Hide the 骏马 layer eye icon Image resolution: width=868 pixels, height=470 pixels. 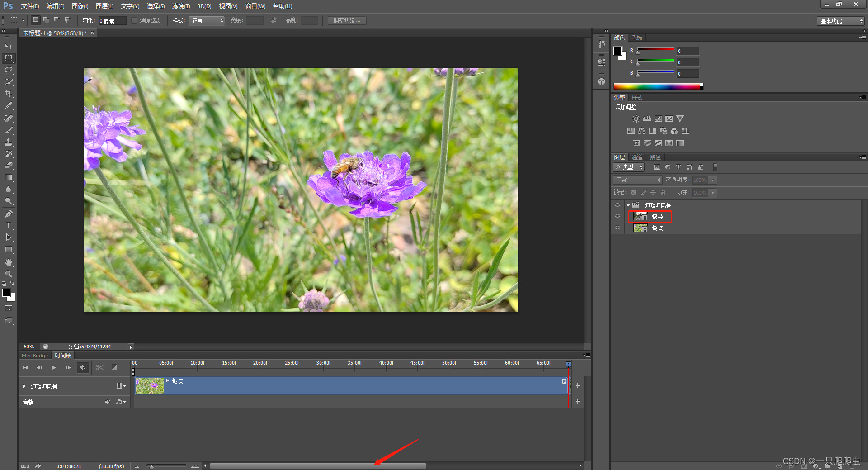click(x=618, y=216)
